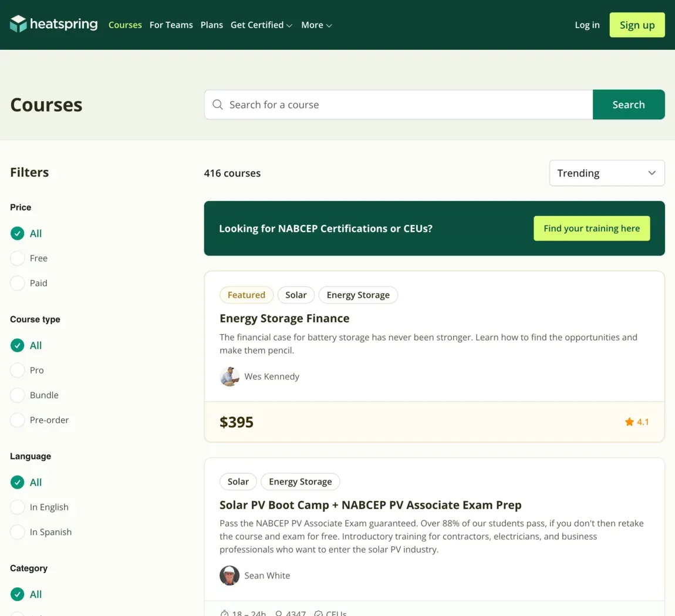The height and width of the screenshot is (616, 675).
Task: Open Sean White's avatar photo
Action: 230,575
